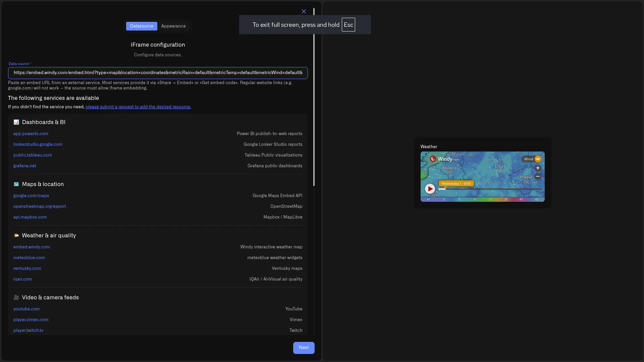
Task: Open grafana.net link
Action: click(25, 166)
